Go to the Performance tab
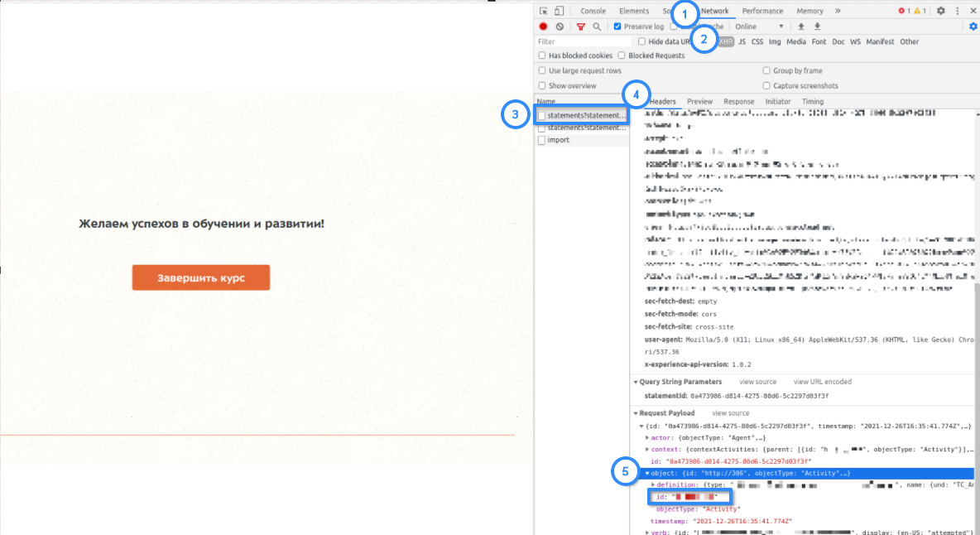This screenshot has width=980, height=535. (762, 11)
